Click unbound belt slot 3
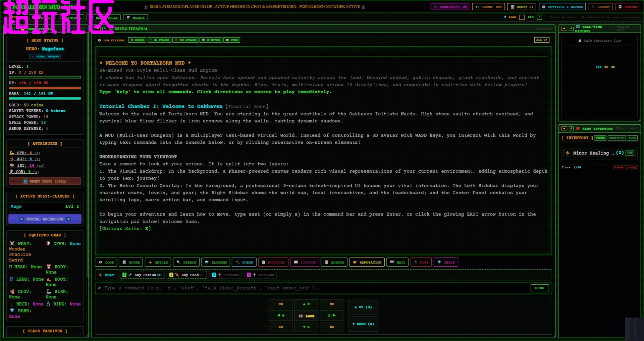644x341 pixels. pyautogui.click(x=226, y=275)
